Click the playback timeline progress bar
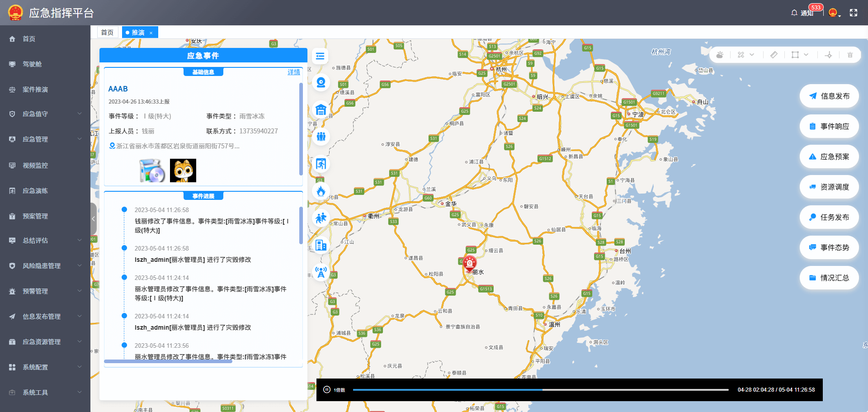Viewport: 868px width, 412px height. [x=540, y=389]
